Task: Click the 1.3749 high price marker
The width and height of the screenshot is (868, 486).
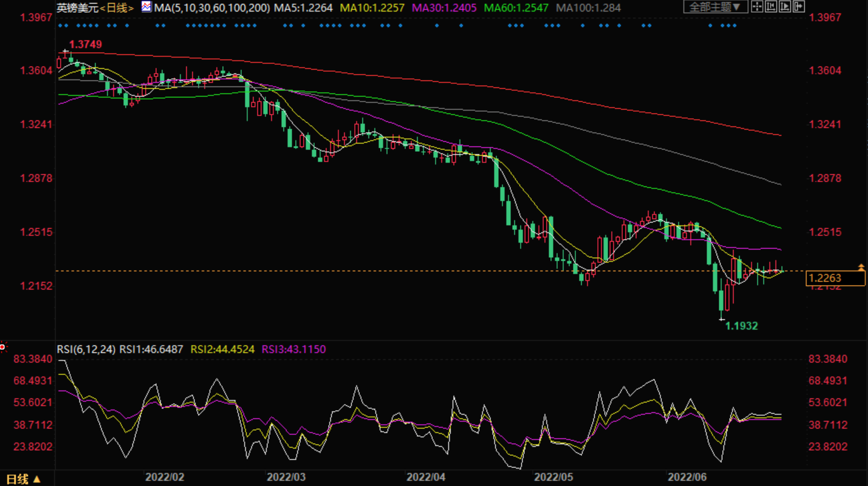Action: pos(85,45)
